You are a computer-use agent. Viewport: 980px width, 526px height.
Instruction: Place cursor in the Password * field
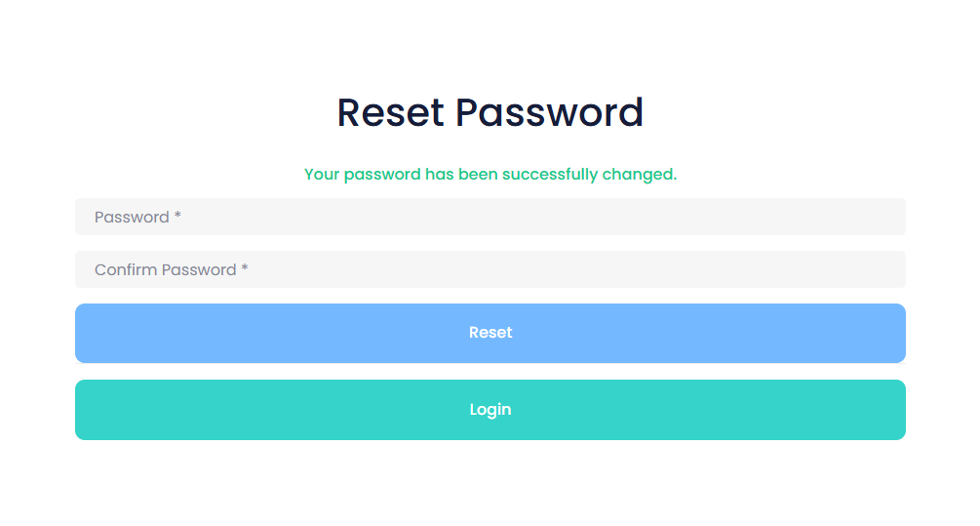(x=490, y=217)
